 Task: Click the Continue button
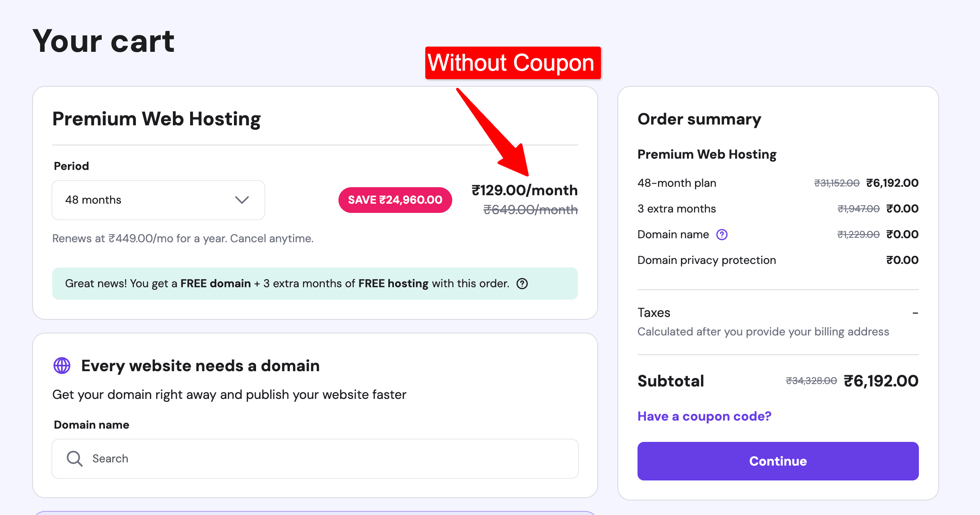(x=777, y=461)
